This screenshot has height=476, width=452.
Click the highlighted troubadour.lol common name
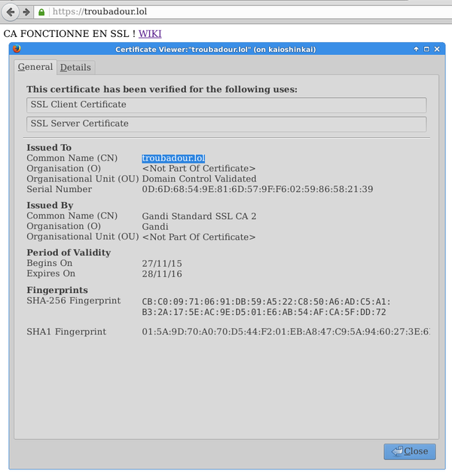173,158
